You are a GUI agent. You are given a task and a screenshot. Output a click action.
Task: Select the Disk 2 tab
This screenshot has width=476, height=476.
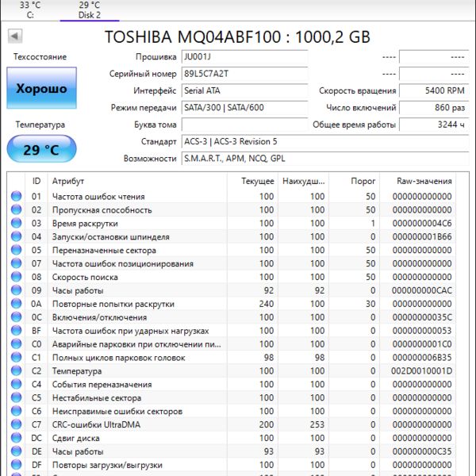[x=90, y=10]
